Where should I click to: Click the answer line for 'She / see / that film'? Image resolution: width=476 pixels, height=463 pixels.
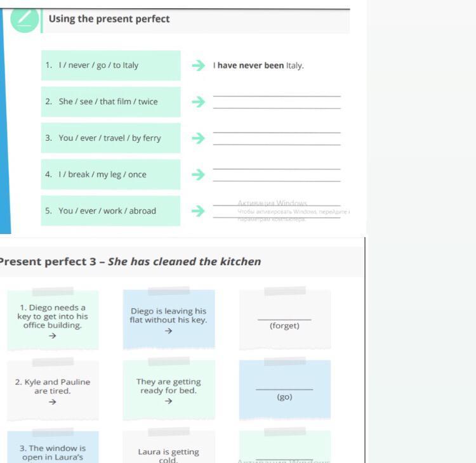[277, 102]
